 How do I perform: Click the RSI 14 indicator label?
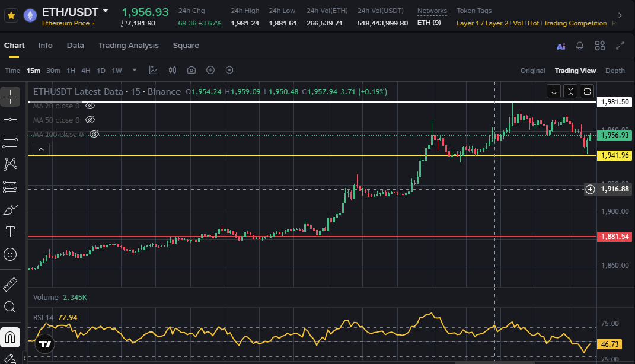click(43, 317)
